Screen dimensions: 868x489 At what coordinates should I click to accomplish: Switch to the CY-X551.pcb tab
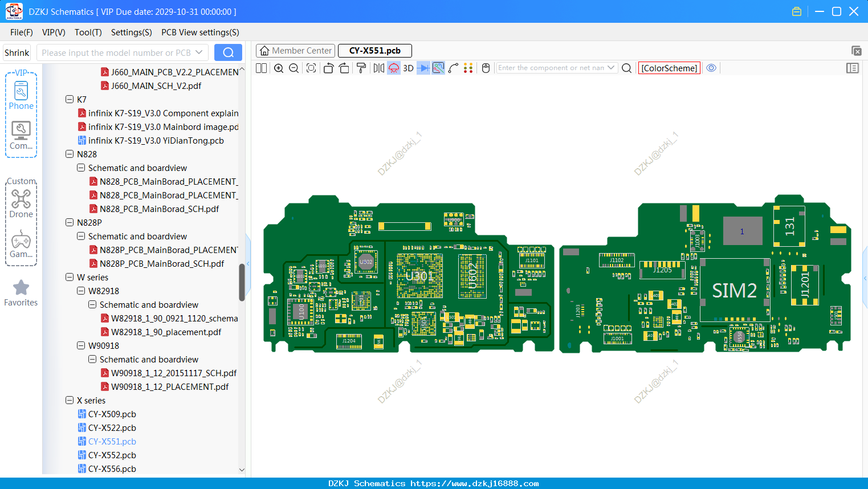(375, 51)
